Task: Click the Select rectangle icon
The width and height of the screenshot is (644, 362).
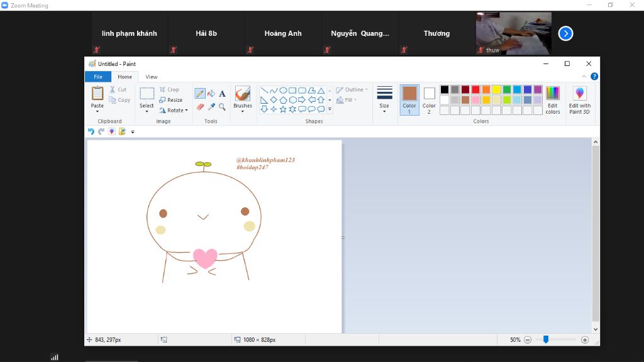Action: click(x=147, y=94)
